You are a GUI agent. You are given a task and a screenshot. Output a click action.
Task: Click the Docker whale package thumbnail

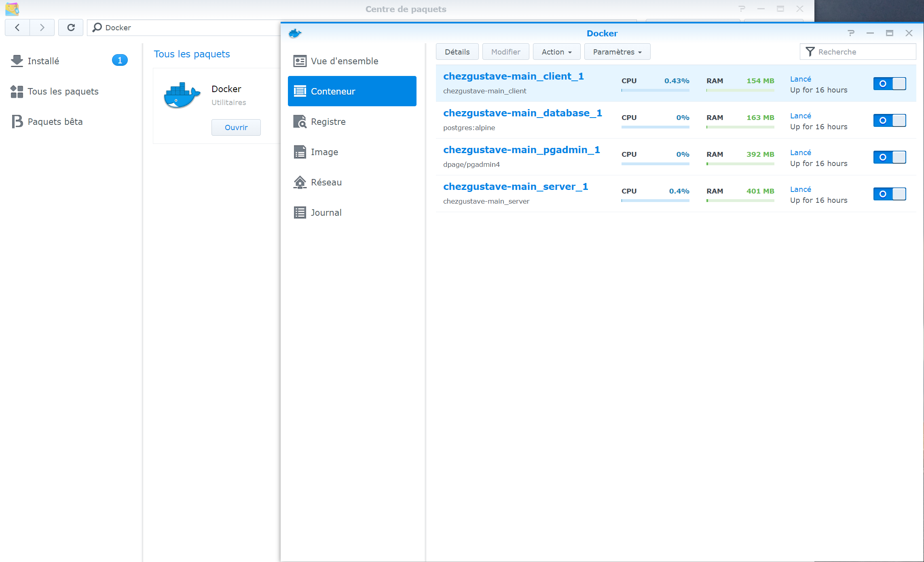[182, 96]
